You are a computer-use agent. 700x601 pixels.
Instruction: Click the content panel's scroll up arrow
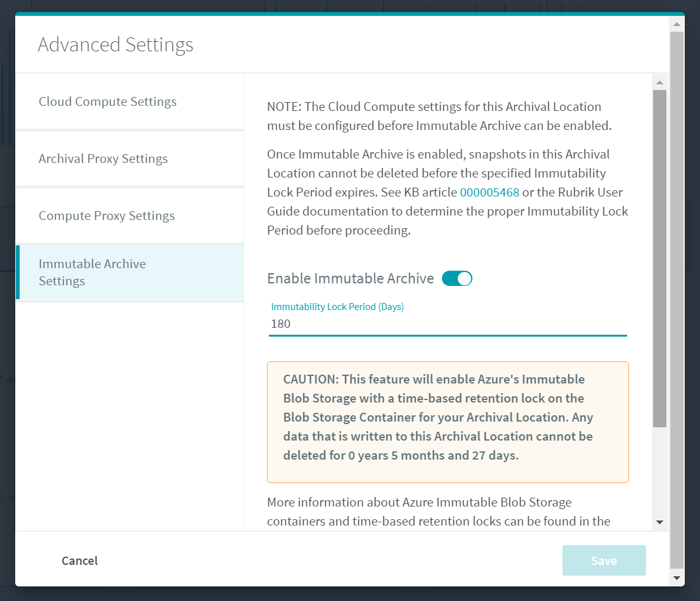(659, 82)
